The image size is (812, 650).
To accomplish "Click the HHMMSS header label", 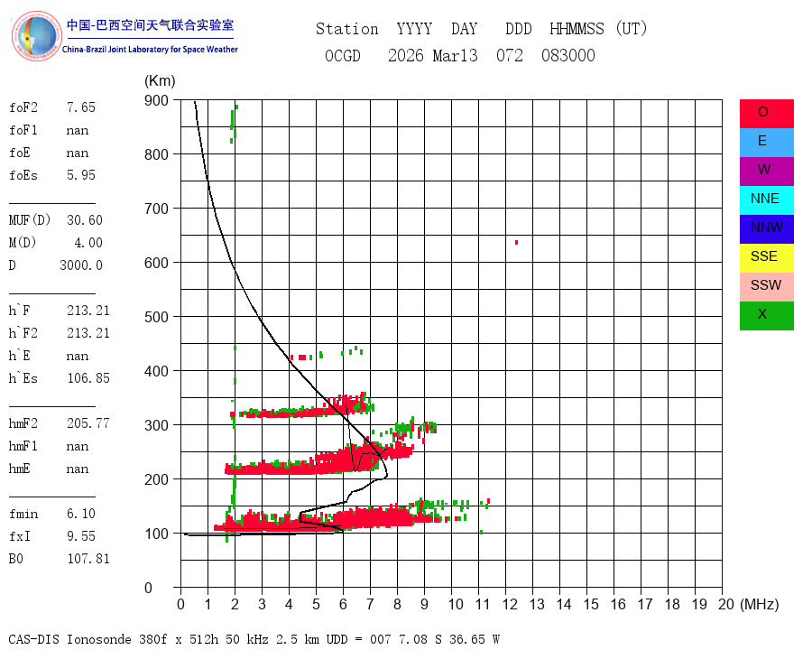I will click(x=577, y=29).
